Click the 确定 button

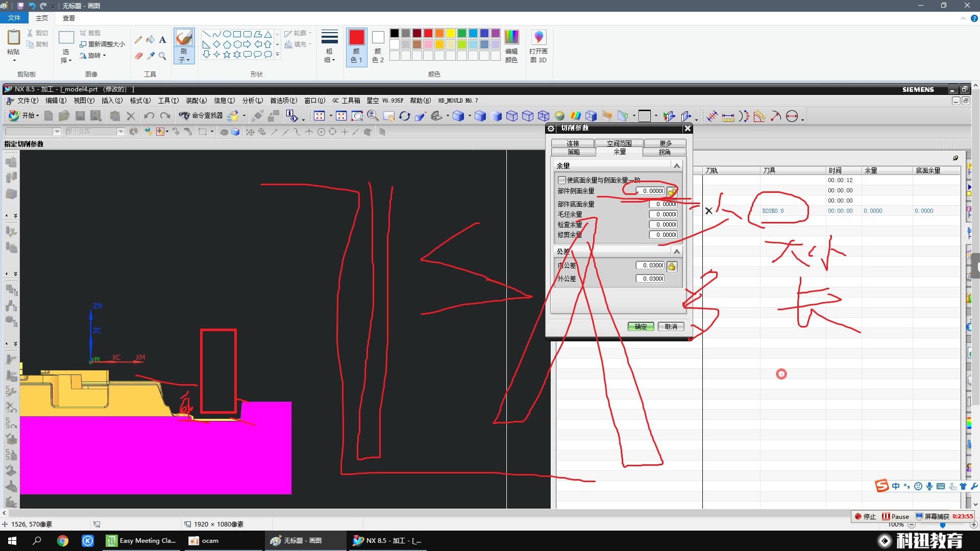coord(641,327)
